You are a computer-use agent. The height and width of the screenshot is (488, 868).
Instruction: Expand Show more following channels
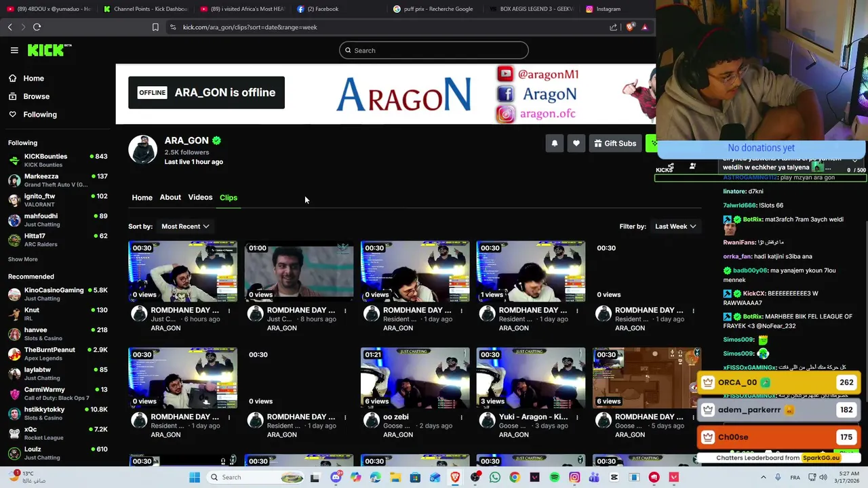click(23, 259)
